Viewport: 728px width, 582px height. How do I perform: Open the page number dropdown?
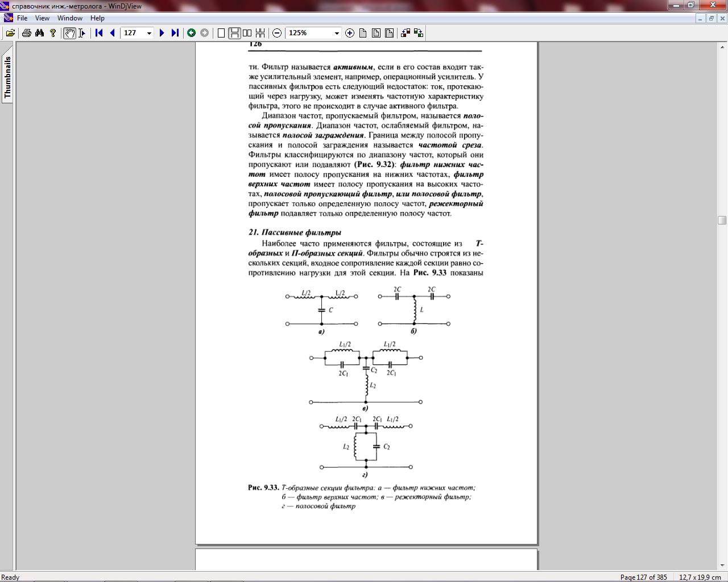coord(149,33)
